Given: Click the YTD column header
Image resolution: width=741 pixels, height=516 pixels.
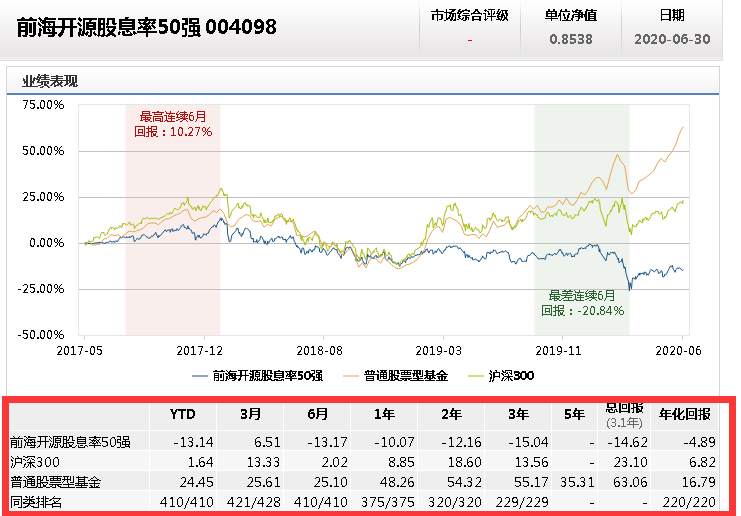Looking at the screenshot, I should point(182,415).
